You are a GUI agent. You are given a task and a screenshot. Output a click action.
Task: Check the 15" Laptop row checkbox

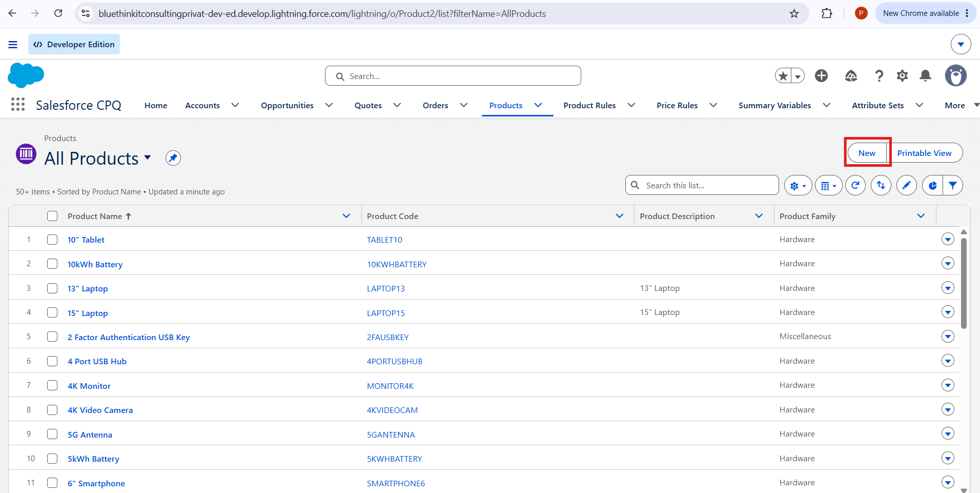click(x=52, y=312)
